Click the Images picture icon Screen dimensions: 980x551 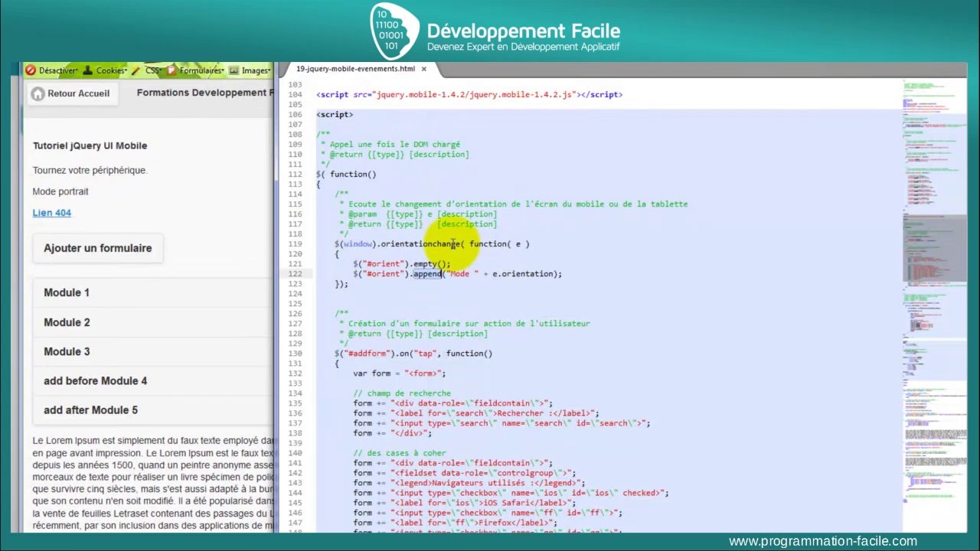pos(234,70)
